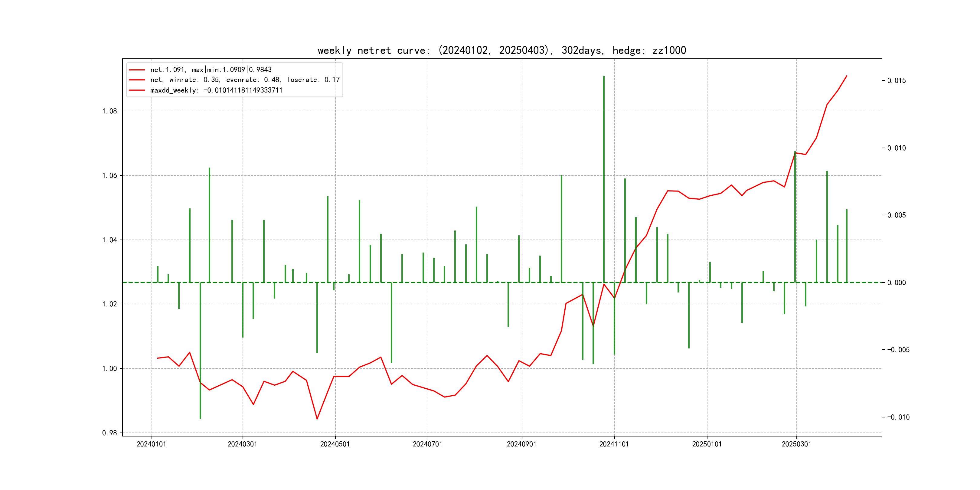The image size is (980, 490).
Task: Click the tallest green weekly return bar
Action: [x=604, y=179]
